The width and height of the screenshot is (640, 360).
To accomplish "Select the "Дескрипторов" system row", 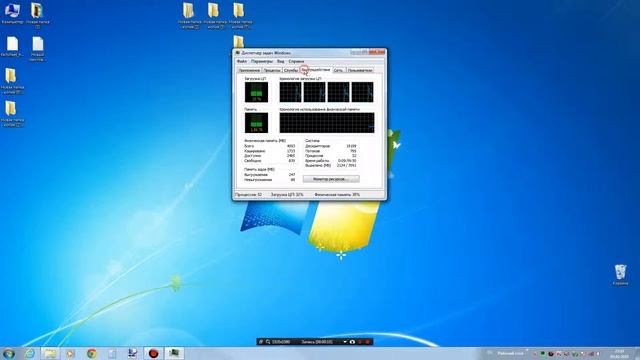I will click(x=331, y=146).
